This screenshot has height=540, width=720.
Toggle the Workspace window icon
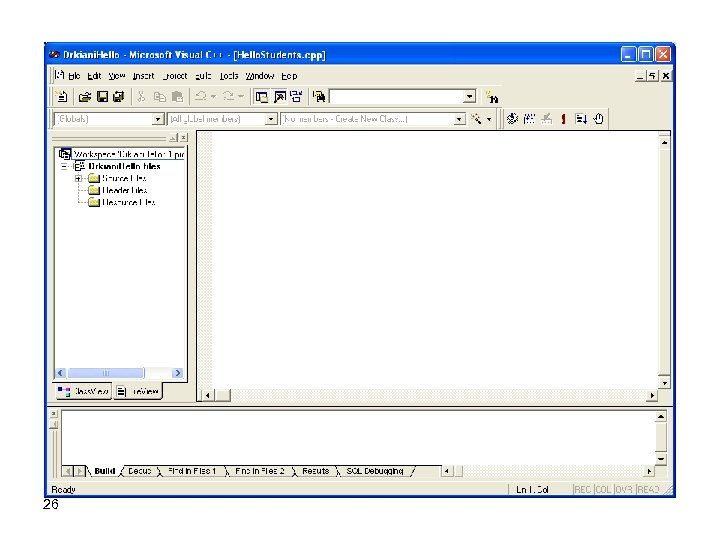click(262, 97)
